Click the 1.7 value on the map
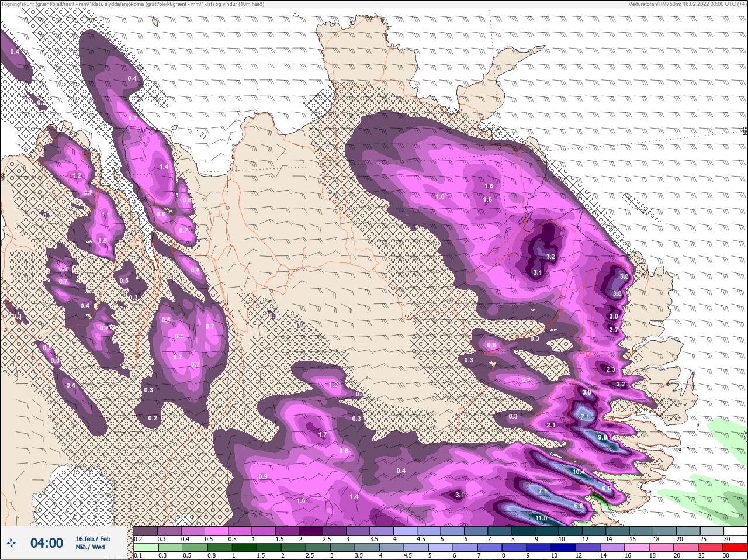This screenshot has height=560, width=748. coord(323,434)
